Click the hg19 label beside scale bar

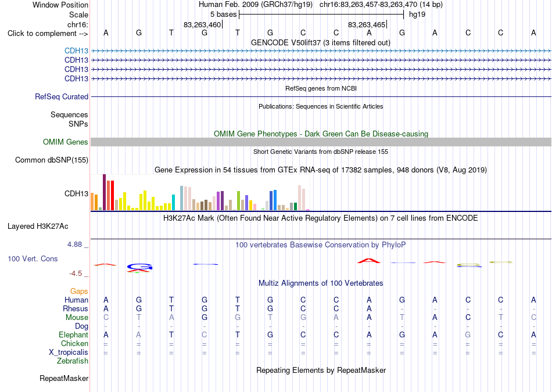417,15
